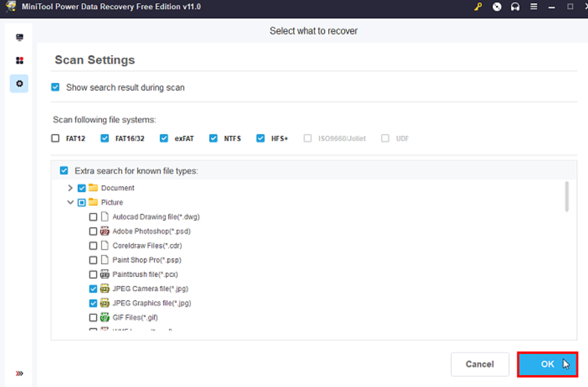Open the hamburger menu in title bar

tap(534, 6)
